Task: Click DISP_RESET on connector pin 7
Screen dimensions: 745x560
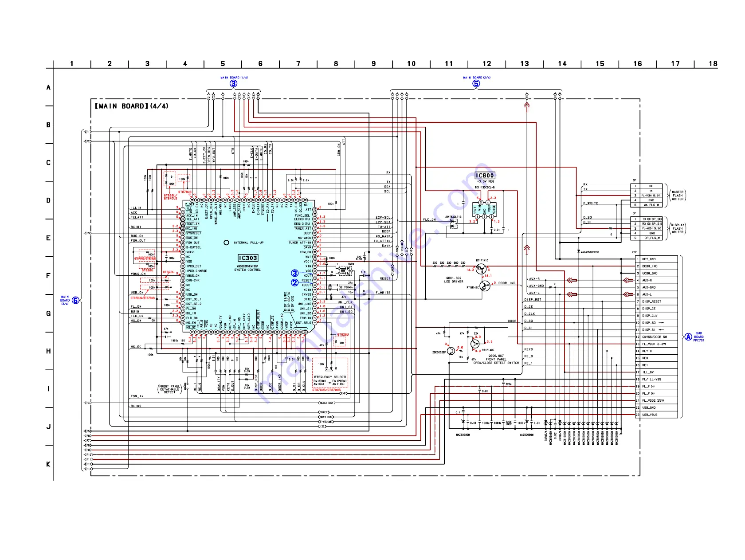Action: coord(651,302)
